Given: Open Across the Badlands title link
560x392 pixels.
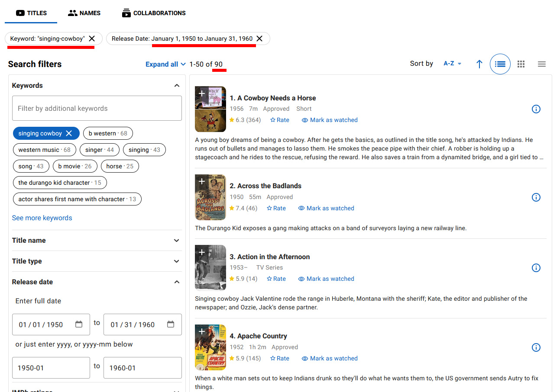Looking at the screenshot, I should [265, 186].
